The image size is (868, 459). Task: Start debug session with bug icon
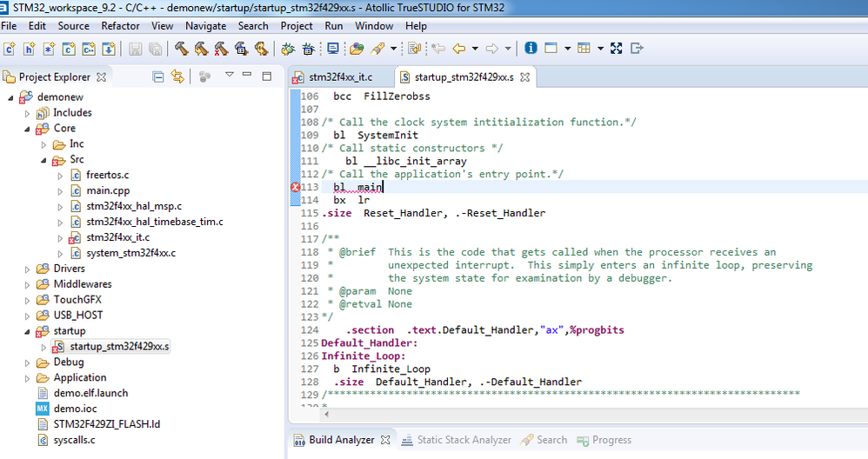coord(288,49)
